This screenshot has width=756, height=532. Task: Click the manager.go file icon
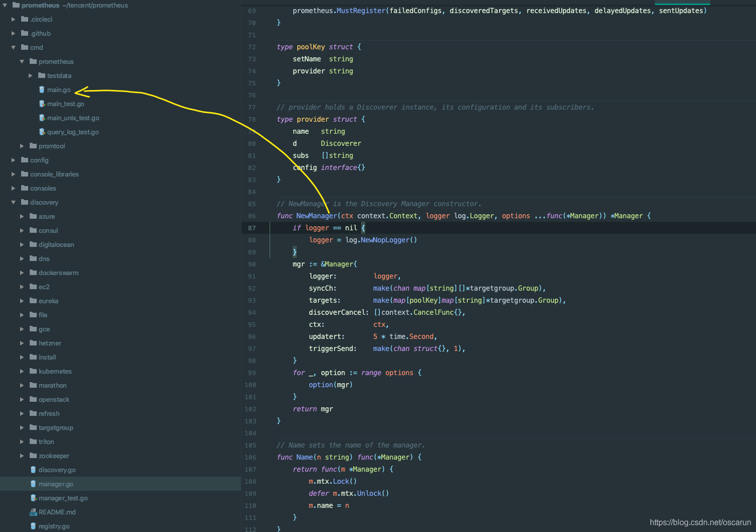33,484
